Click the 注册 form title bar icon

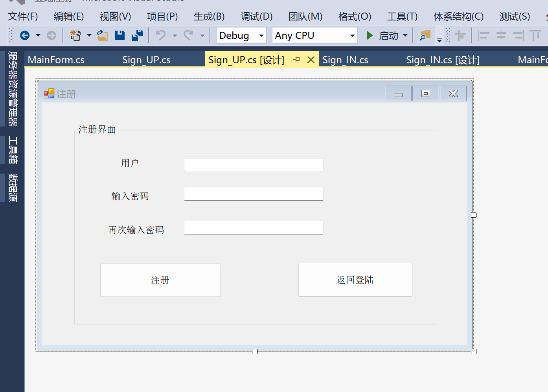coord(49,93)
